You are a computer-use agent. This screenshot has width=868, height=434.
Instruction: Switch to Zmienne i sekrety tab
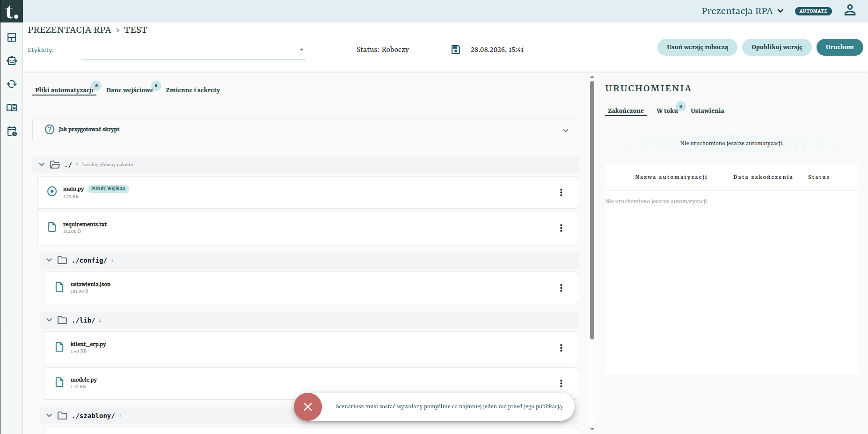click(x=193, y=90)
